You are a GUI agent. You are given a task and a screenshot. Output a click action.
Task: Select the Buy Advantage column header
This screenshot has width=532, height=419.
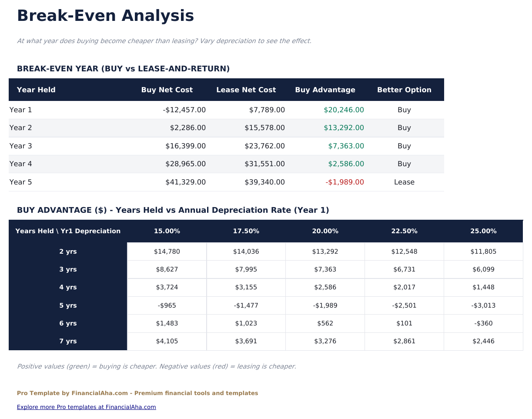(325, 90)
